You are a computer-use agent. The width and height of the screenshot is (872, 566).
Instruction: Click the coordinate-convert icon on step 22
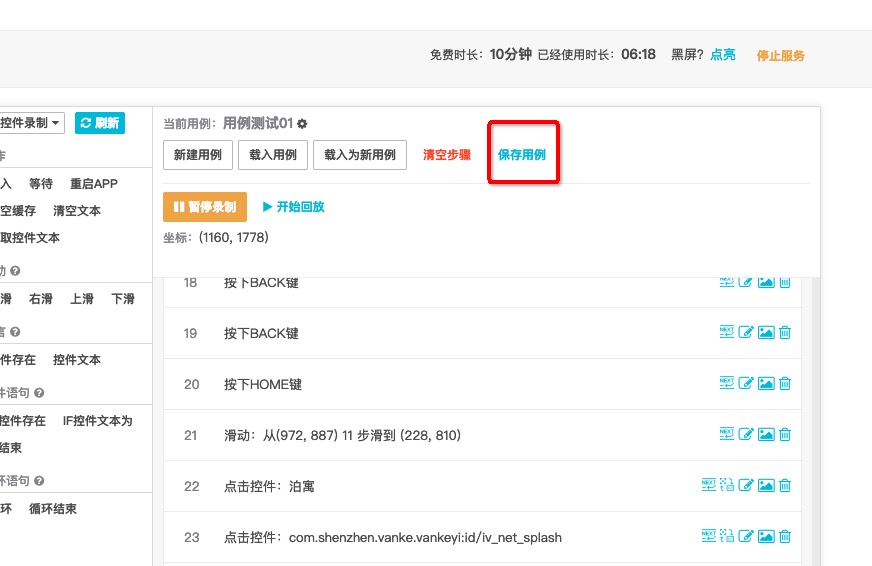click(x=727, y=485)
